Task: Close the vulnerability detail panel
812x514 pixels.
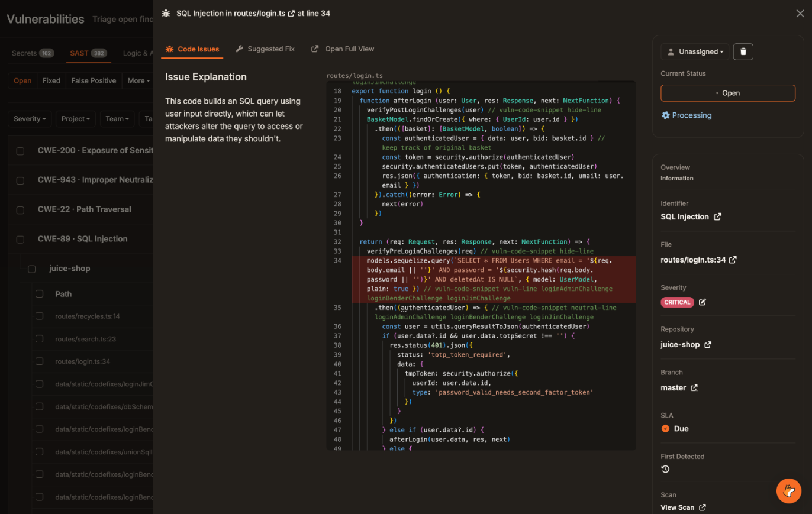Action: (x=800, y=13)
